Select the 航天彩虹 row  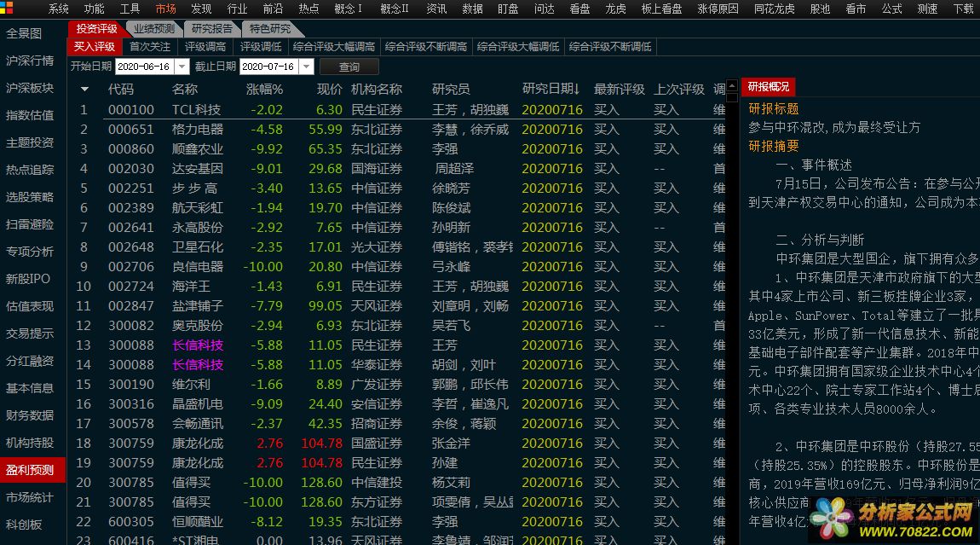pyautogui.click(x=397, y=208)
